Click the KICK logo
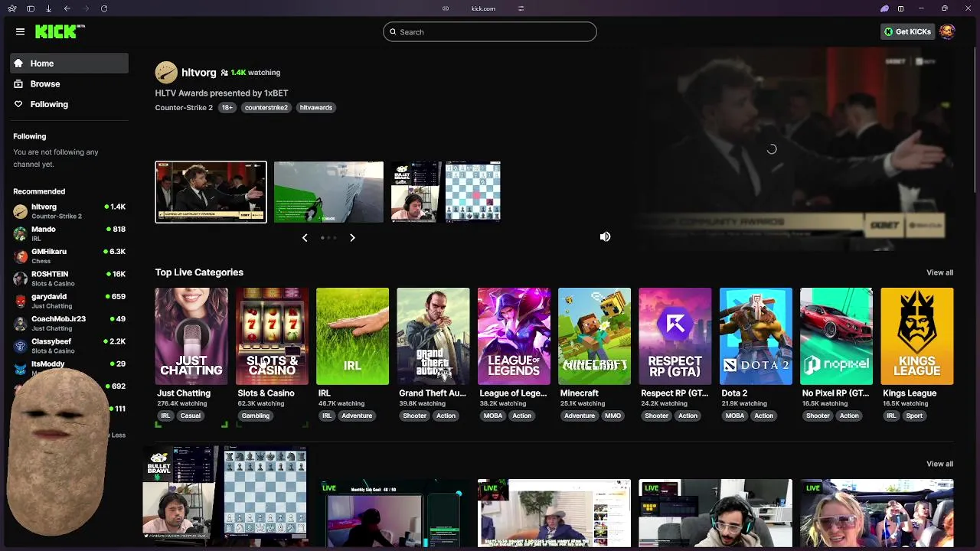Screen dimensions: 980x551 tap(60, 31)
